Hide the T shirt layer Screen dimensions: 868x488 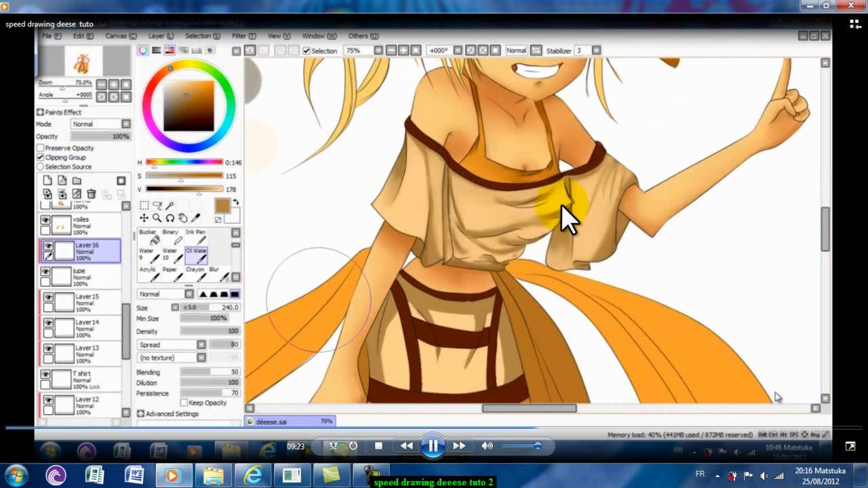(45, 374)
